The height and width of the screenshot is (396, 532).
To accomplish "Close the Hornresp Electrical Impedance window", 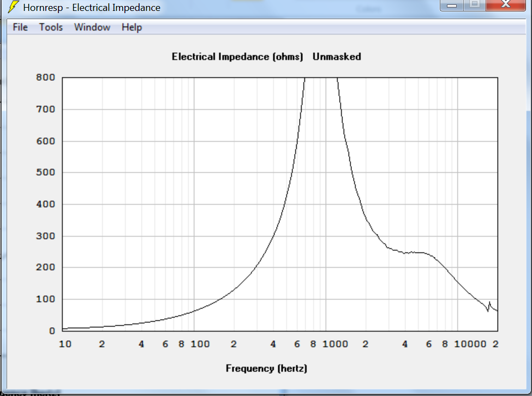I will (x=506, y=5).
